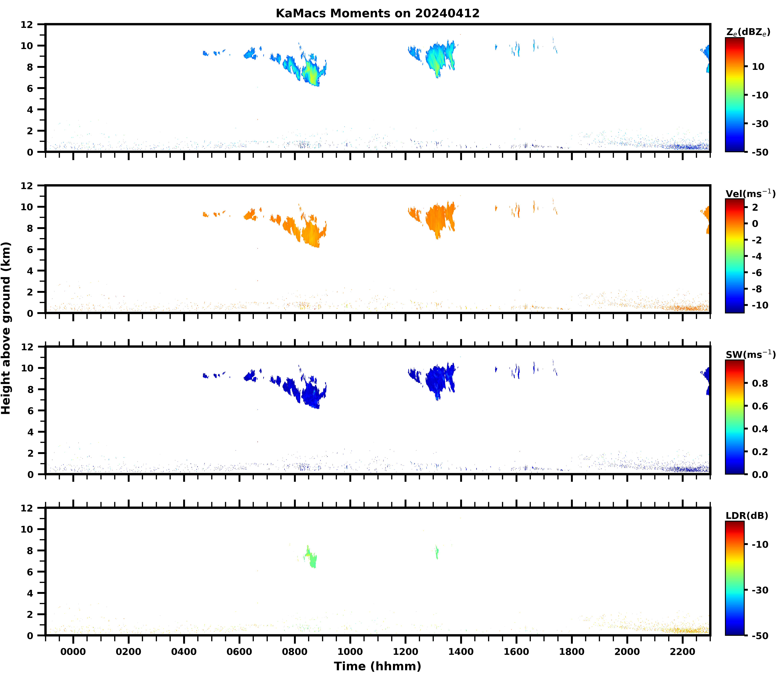Click the plot title KaMacs Moments on 20240412
Image resolution: width=784 pixels, height=681 pixels.
(377, 13)
